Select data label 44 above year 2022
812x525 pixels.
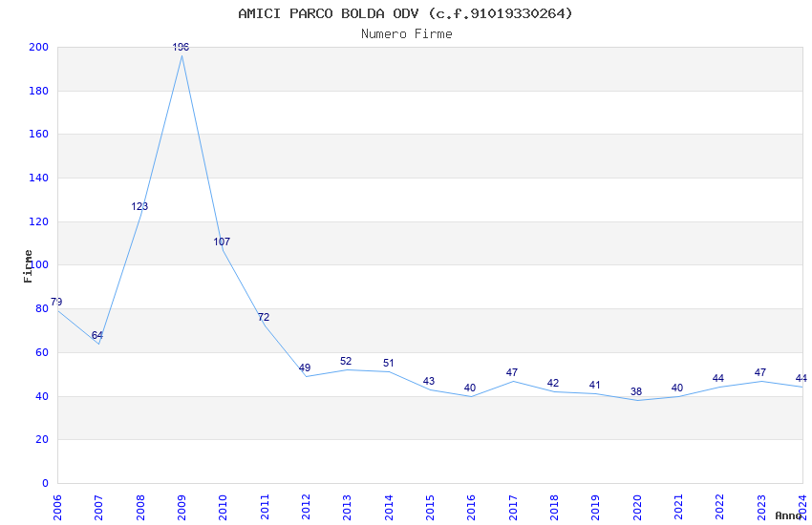coord(717,379)
